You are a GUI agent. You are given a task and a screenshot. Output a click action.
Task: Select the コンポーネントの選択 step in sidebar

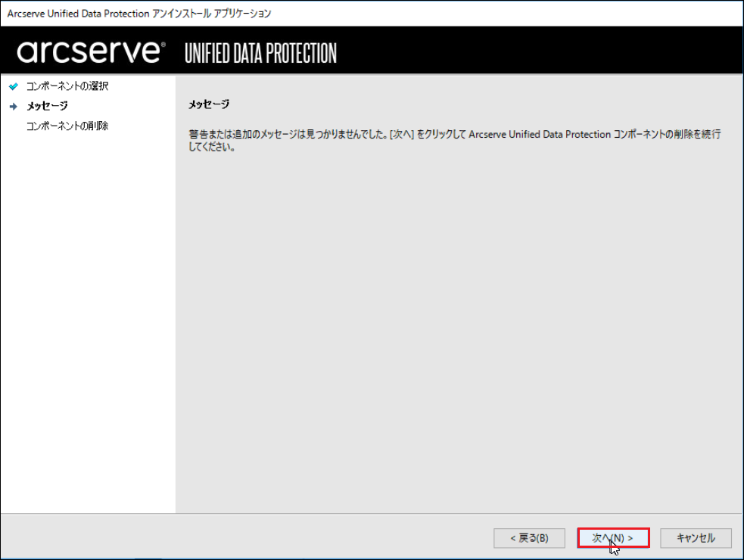(x=67, y=86)
